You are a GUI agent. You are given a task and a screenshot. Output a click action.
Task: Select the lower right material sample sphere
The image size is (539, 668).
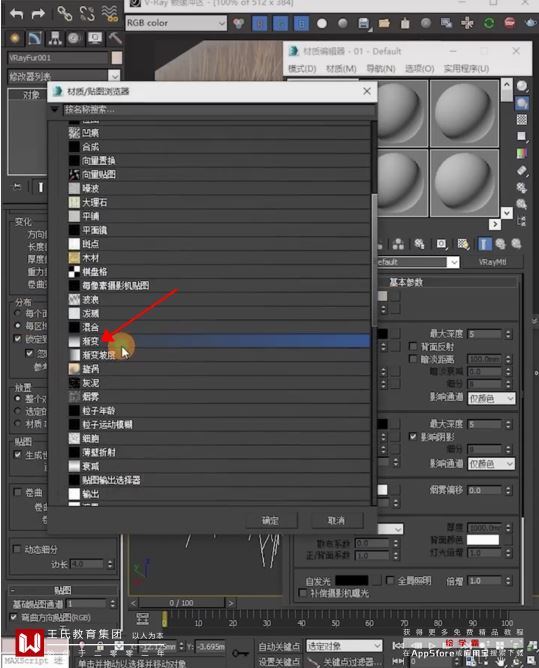(464, 183)
